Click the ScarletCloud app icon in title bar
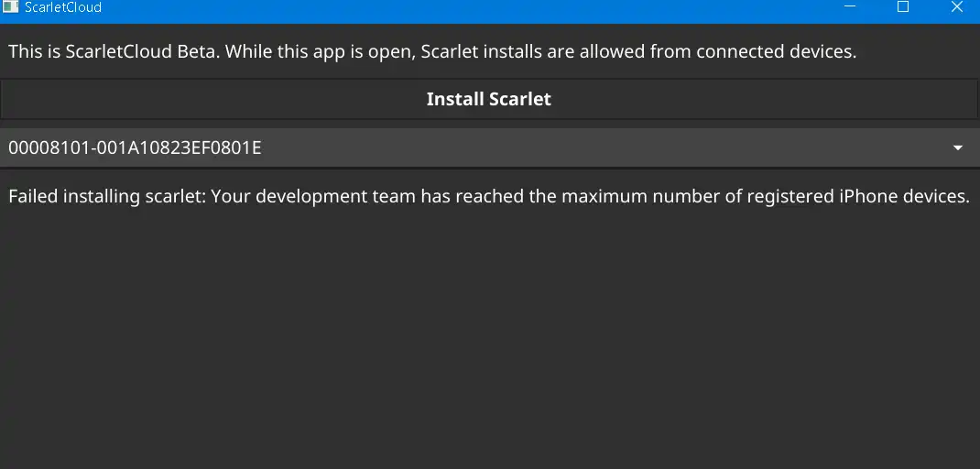Image resolution: width=980 pixels, height=469 pixels. tap(11, 7)
